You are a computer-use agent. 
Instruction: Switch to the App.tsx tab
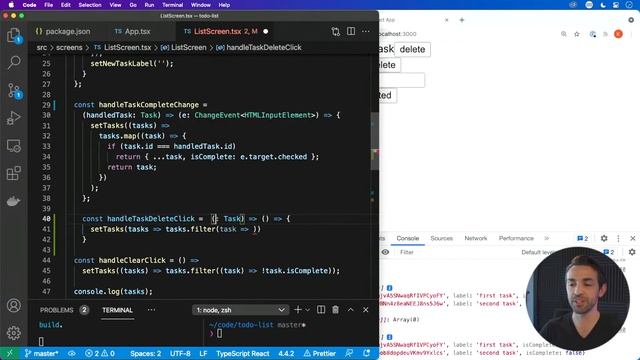(x=133, y=31)
